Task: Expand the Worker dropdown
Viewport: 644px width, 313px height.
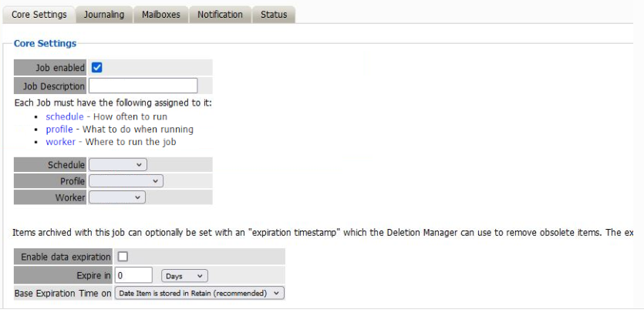Action: [117, 197]
